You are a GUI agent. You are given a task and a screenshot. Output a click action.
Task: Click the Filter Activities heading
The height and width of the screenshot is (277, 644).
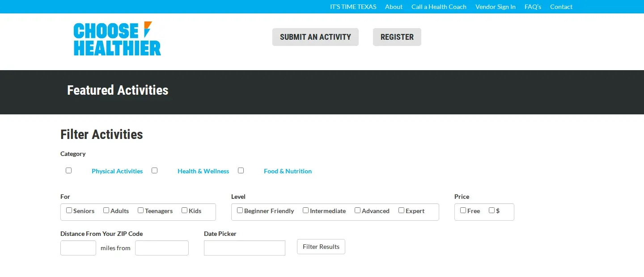(x=102, y=134)
